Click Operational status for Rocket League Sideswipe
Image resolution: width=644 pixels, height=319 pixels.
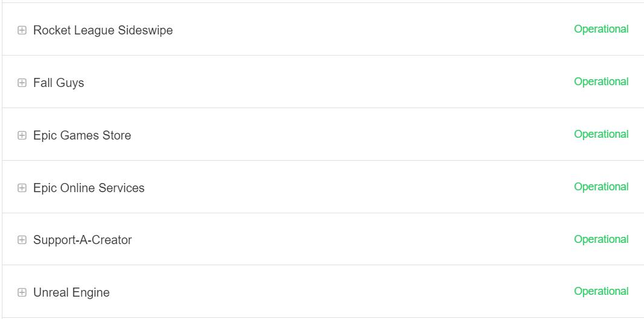point(601,29)
